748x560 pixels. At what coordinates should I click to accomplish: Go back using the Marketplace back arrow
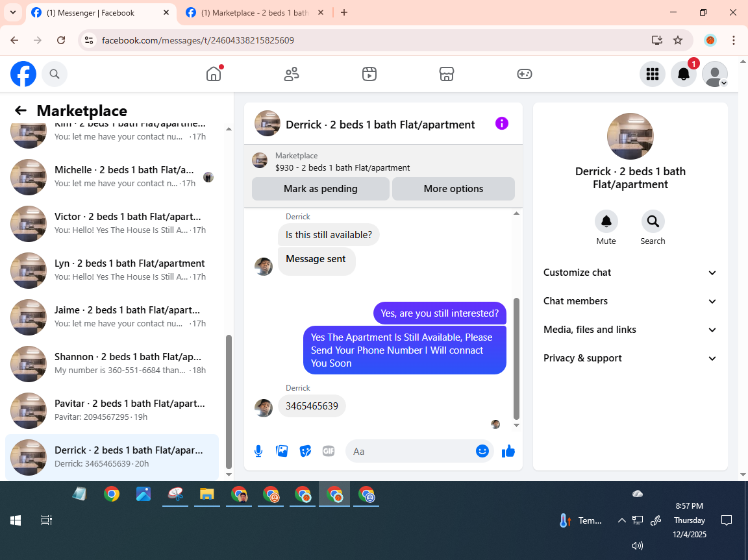21,110
